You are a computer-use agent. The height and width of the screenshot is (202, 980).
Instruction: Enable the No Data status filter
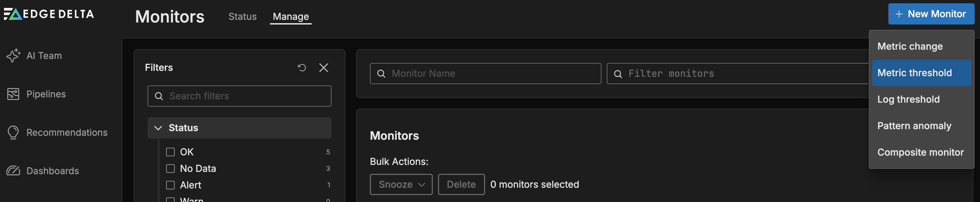[170, 169]
